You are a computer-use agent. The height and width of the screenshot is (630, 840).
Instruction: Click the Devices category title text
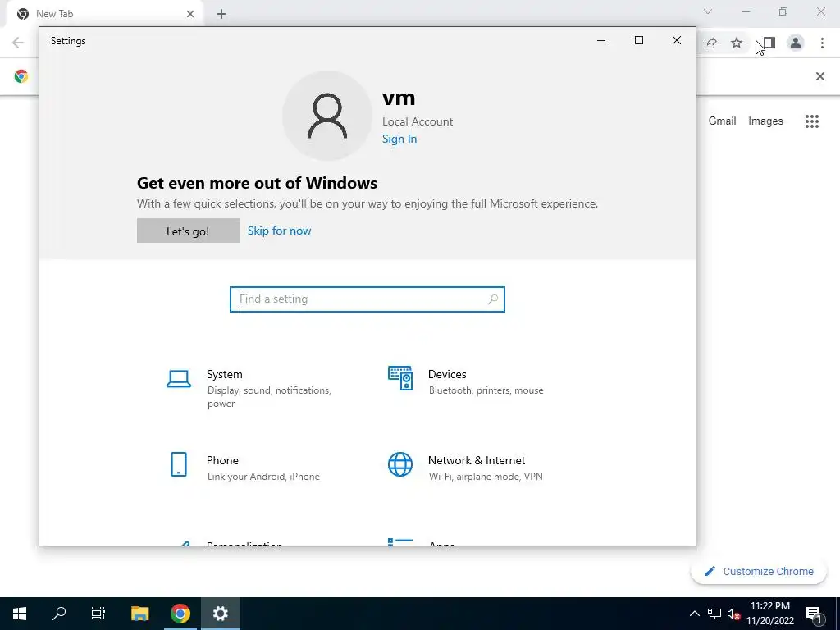tap(447, 374)
